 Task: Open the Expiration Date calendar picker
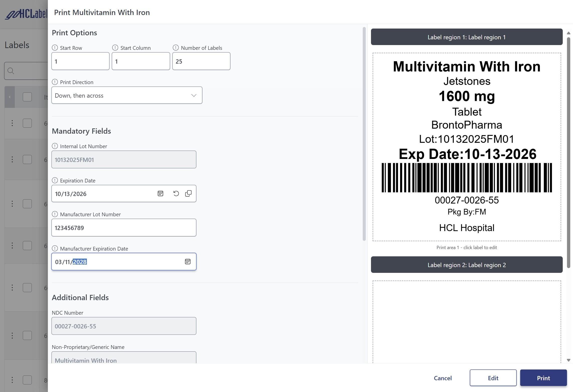(x=160, y=193)
